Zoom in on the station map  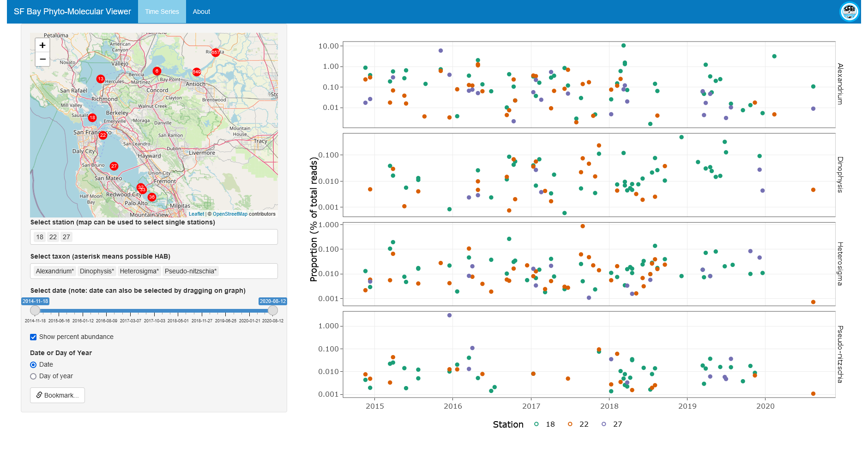coord(42,45)
